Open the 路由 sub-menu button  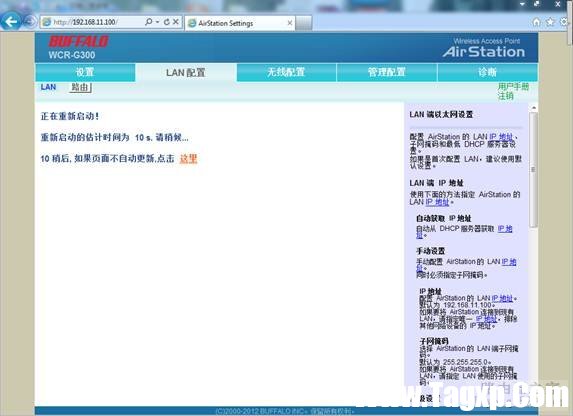pos(80,87)
